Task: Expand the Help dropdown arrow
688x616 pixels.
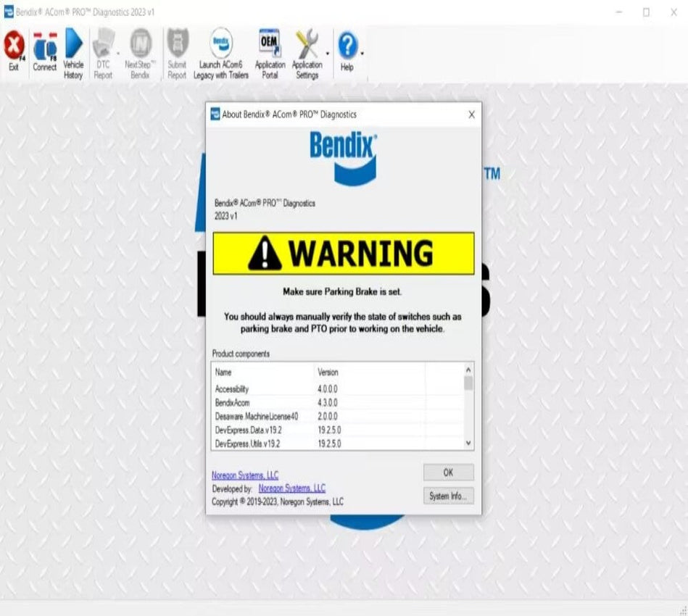Action: coord(362,54)
